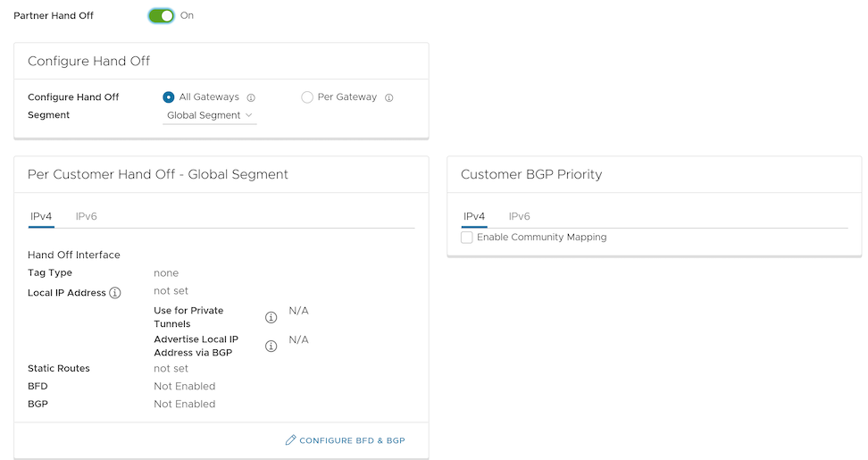Show info for Use for Private Tunnels
The height and width of the screenshot is (460, 868).
(271, 317)
